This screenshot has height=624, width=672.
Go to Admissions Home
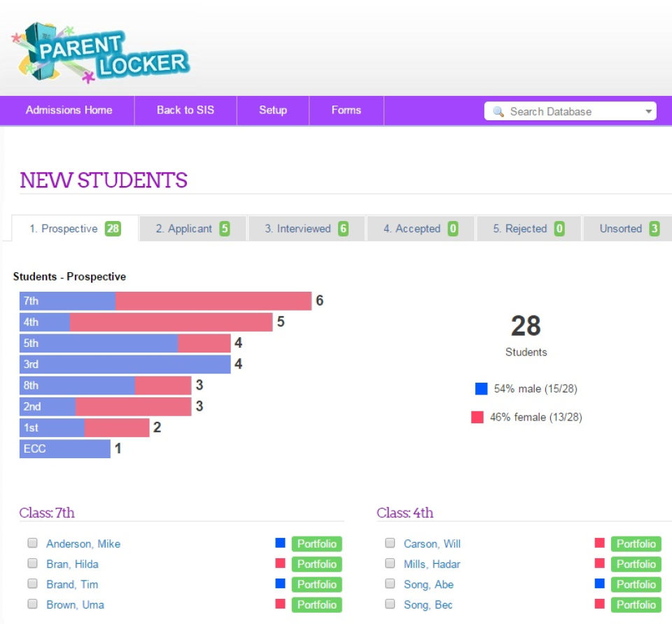coord(69,111)
